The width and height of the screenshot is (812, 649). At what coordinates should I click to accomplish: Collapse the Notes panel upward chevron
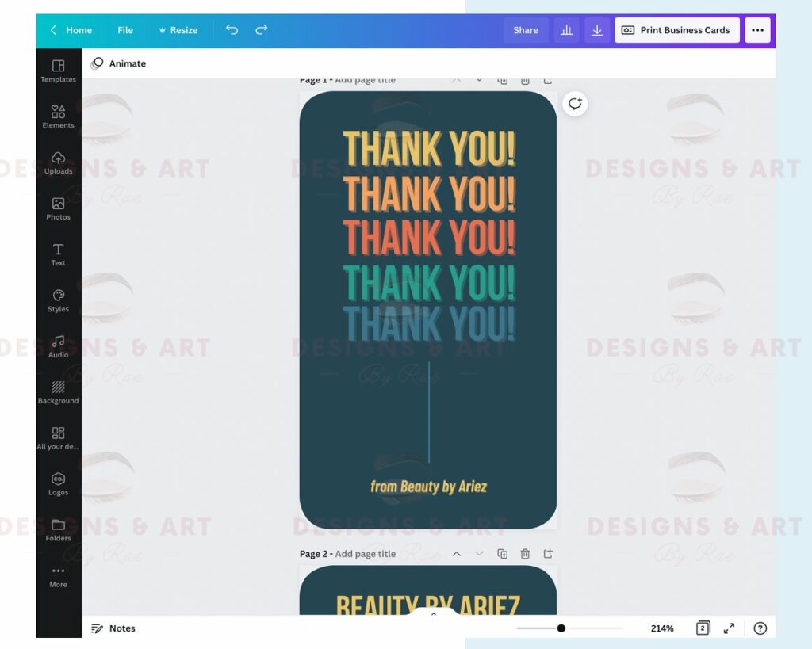tap(433, 613)
